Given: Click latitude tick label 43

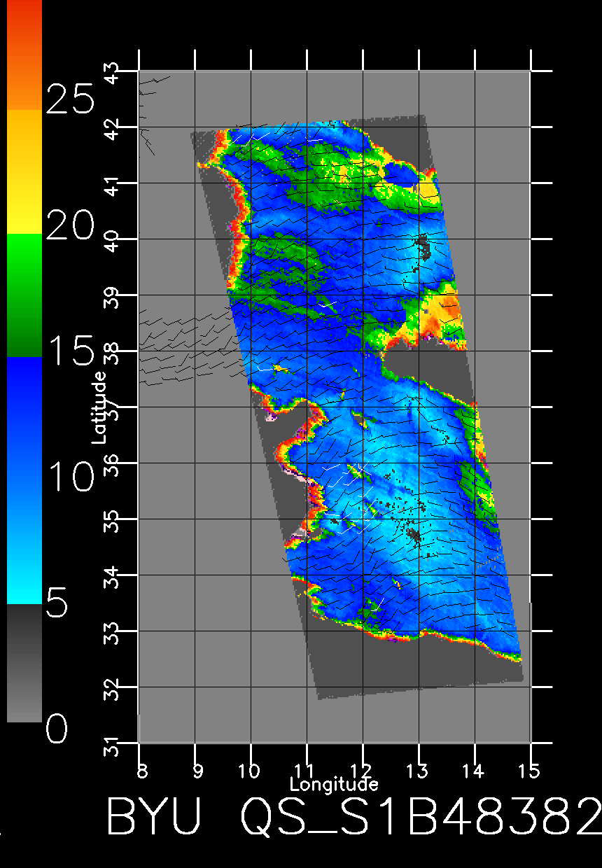Looking at the screenshot, I should (x=112, y=73).
